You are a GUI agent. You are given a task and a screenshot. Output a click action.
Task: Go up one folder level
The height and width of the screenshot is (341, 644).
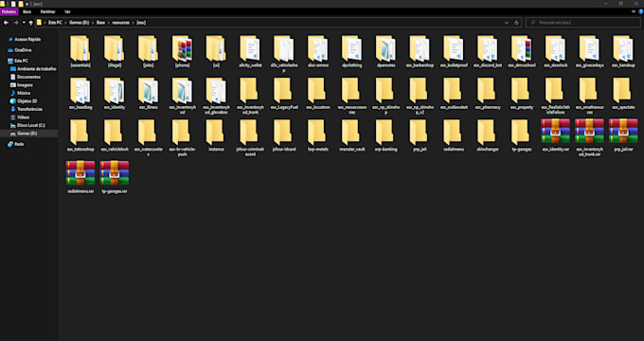(x=31, y=23)
